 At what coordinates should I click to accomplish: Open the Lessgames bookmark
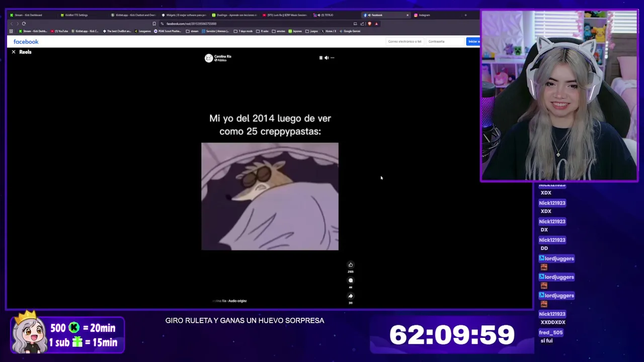click(x=143, y=31)
